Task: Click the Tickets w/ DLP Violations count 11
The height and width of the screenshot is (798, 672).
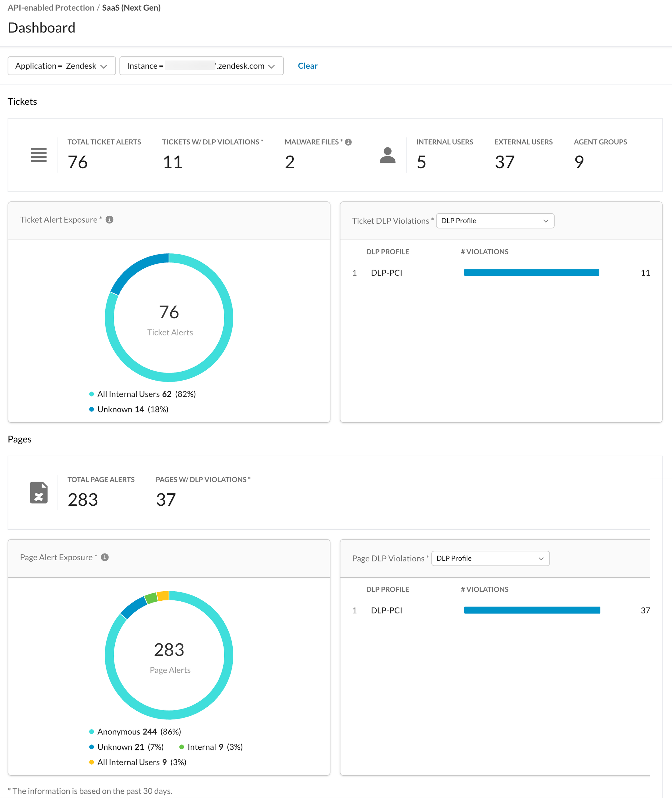Action: pyautogui.click(x=173, y=162)
